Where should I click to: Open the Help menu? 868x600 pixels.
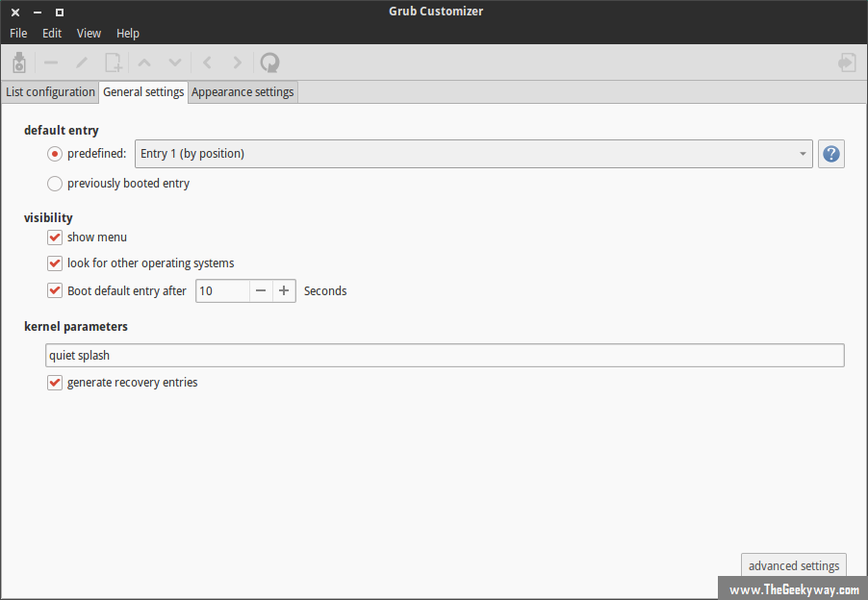coord(128,34)
